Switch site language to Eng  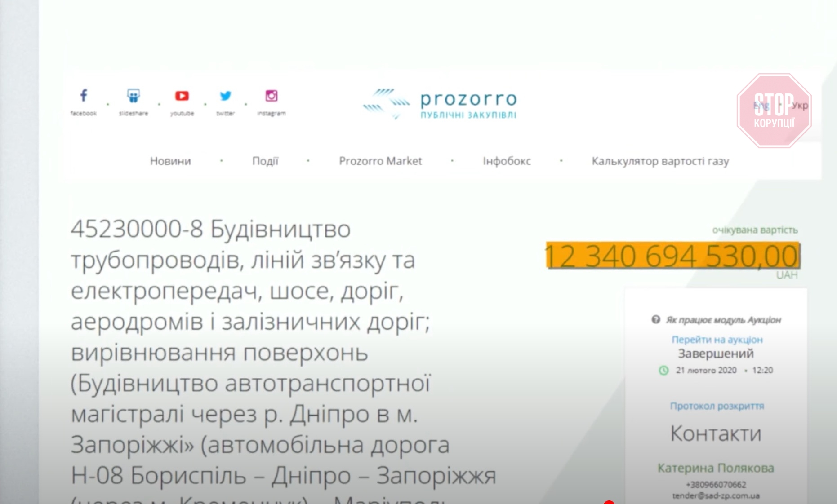point(761,106)
